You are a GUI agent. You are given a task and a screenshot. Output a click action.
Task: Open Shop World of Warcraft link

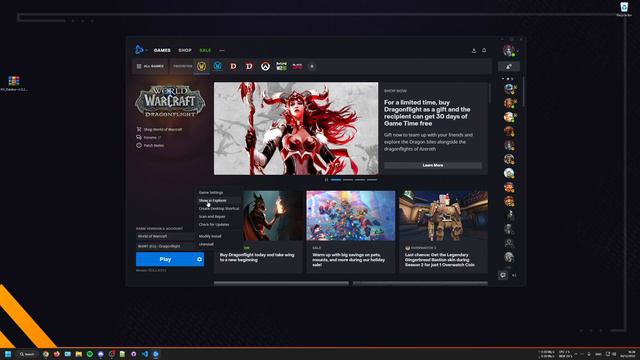[x=160, y=129]
